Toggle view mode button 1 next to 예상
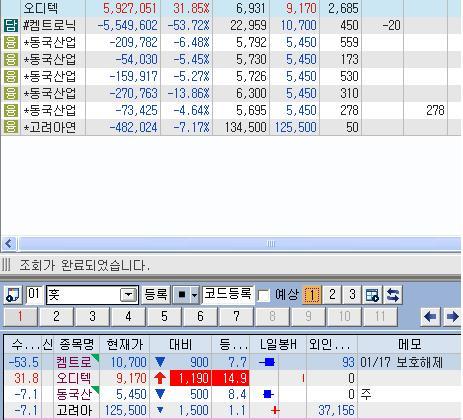Image resolution: width=463 pixels, height=420 pixels. tap(312, 295)
